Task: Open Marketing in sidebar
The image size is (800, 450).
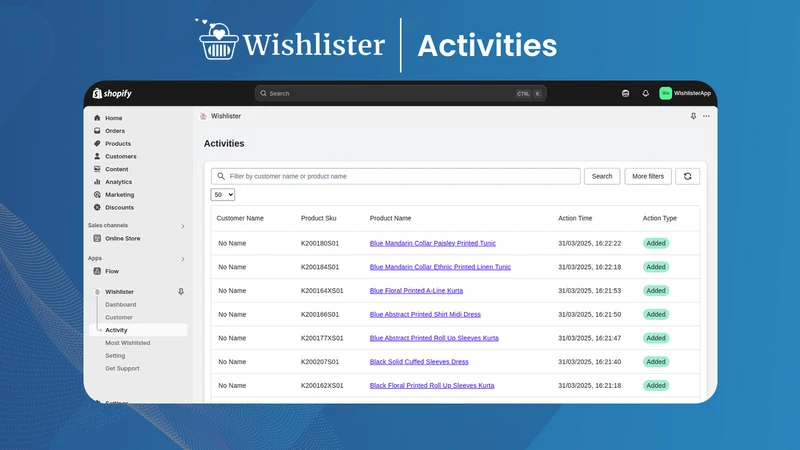Action: [119, 194]
